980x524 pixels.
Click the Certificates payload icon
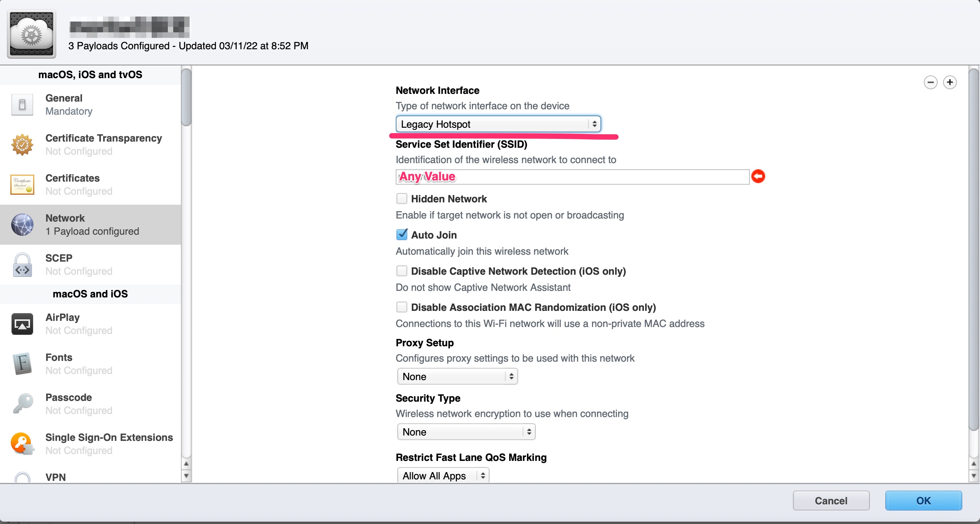[22, 185]
